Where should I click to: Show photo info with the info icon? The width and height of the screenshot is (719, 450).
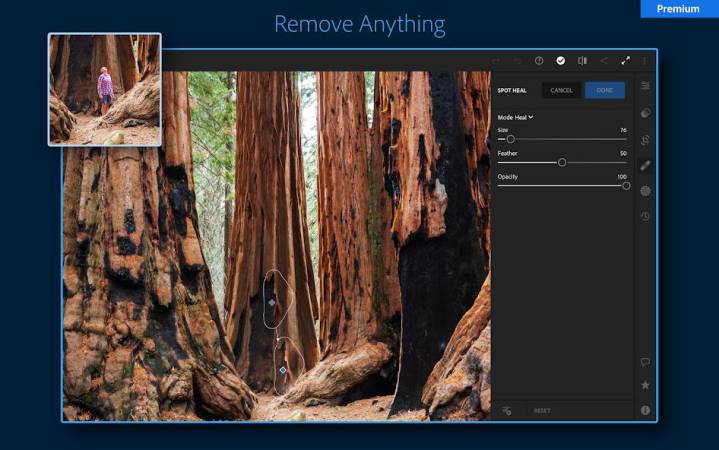[645, 410]
